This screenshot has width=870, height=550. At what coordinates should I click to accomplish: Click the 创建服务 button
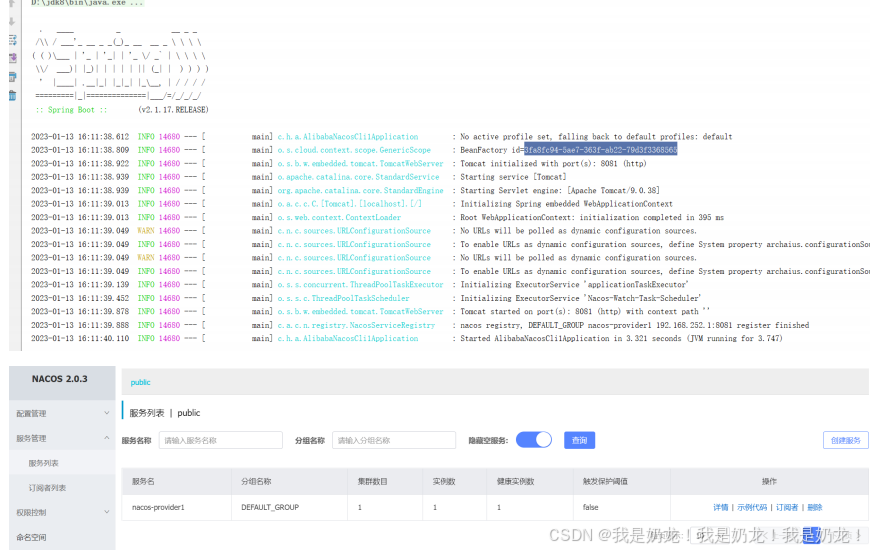(x=846, y=440)
